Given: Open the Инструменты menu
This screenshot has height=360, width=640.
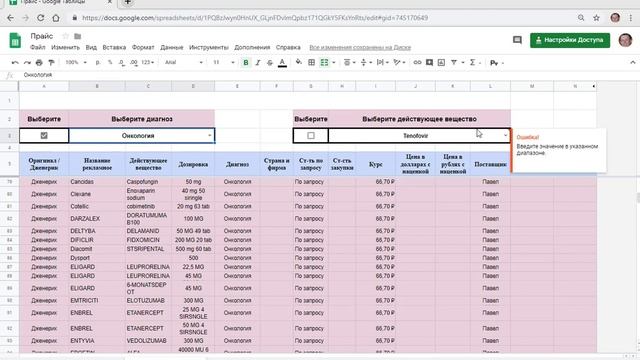Looking at the screenshot, I should [209, 47].
